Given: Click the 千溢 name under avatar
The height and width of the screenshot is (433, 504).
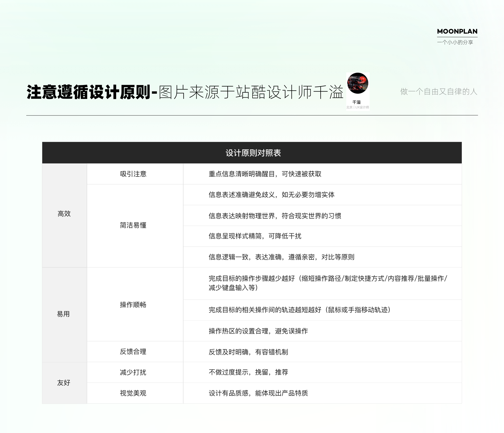Looking at the screenshot, I should click(x=356, y=102).
